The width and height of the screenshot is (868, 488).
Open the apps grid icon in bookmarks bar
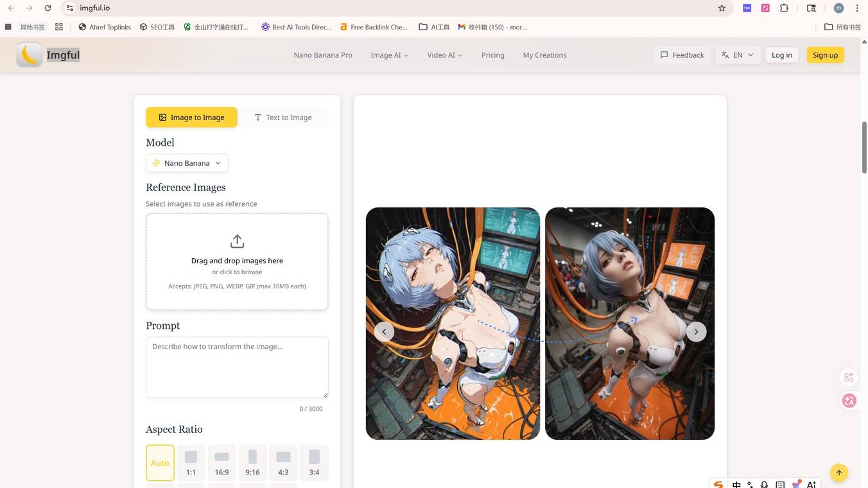pyautogui.click(x=59, y=27)
